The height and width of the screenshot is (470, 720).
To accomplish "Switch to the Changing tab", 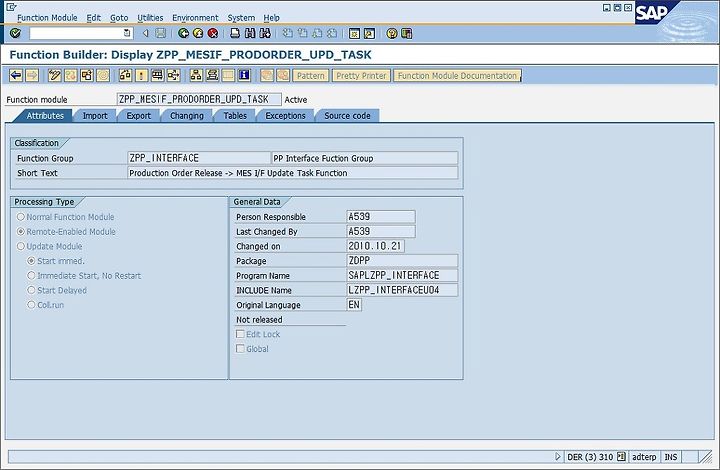I will pos(186,116).
